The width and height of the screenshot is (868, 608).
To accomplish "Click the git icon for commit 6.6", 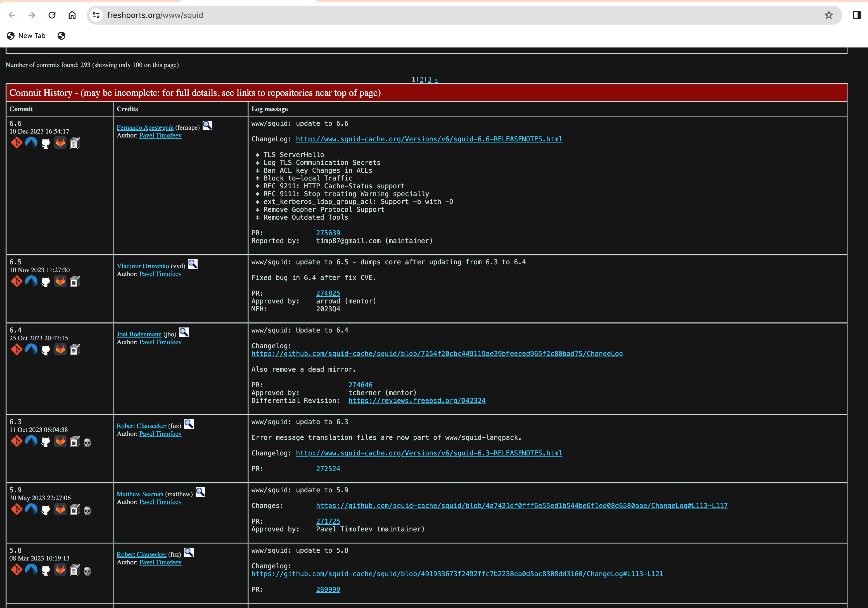I will point(17,143).
